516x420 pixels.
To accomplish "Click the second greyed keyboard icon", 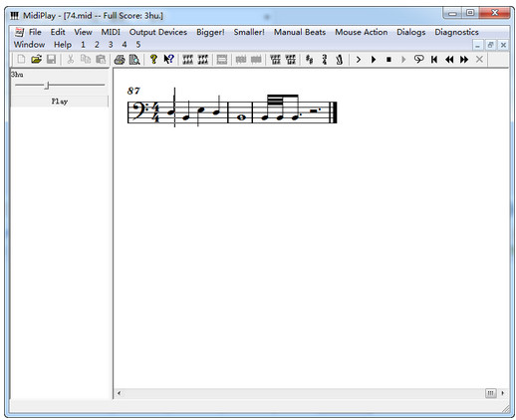I will tap(256, 60).
